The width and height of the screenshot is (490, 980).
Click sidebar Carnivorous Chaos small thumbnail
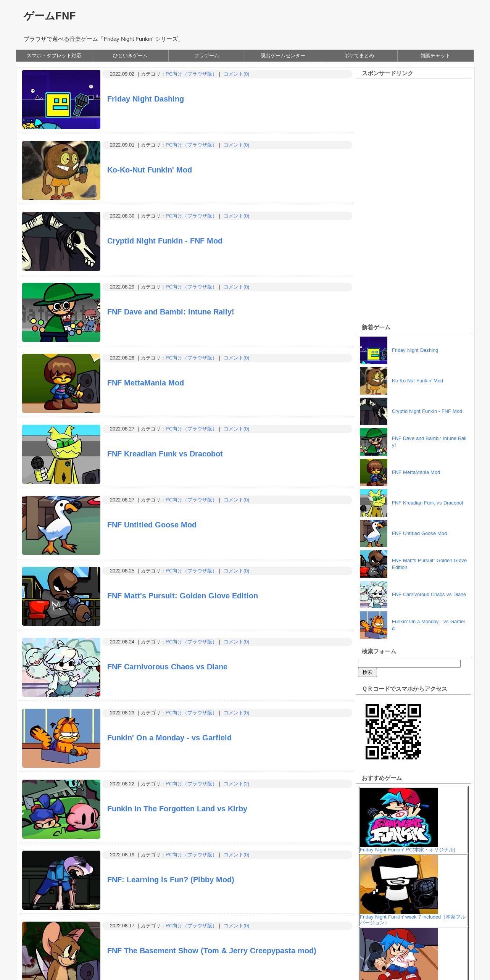374,595
